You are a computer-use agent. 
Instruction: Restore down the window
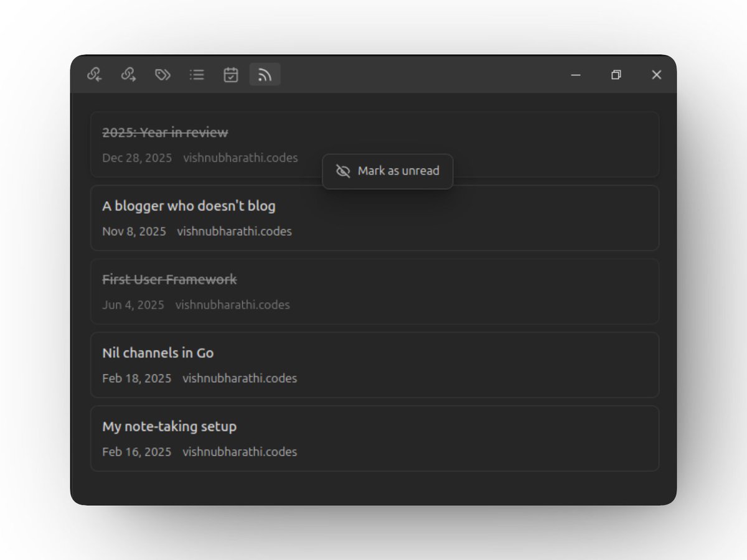click(616, 75)
